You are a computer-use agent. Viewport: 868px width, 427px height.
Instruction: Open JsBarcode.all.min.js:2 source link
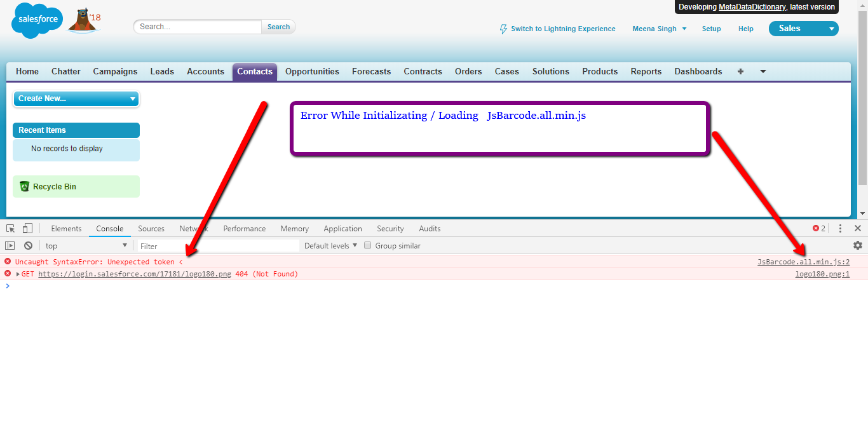pyautogui.click(x=803, y=262)
